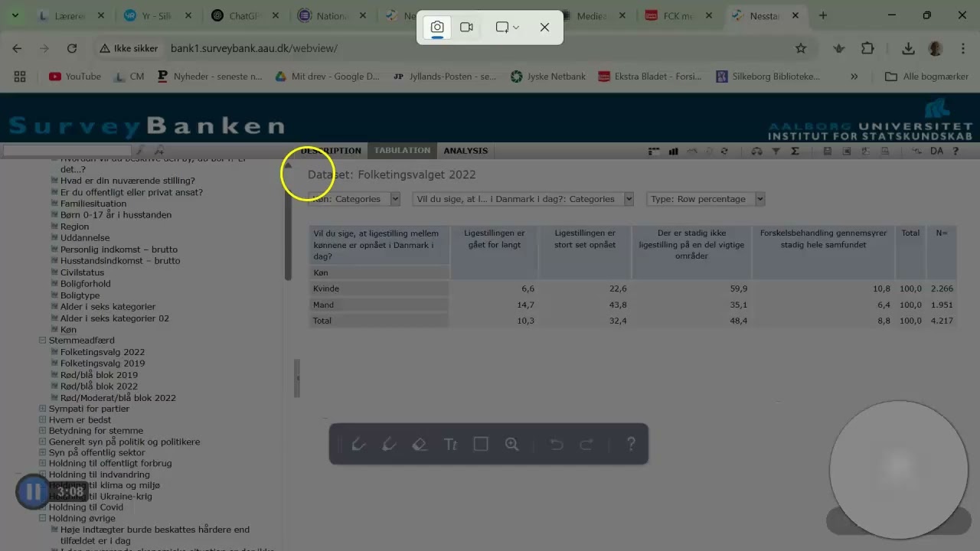Select Folketingsvalg 2022 variable in tree
Image resolution: width=980 pixels, height=551 pixels.
[x=103, y=352]
